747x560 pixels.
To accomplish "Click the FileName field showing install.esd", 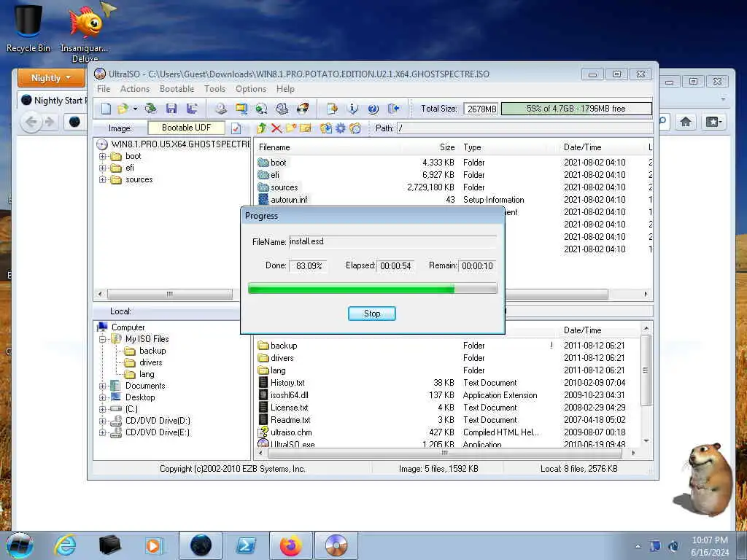I will (x=392, y=241).
